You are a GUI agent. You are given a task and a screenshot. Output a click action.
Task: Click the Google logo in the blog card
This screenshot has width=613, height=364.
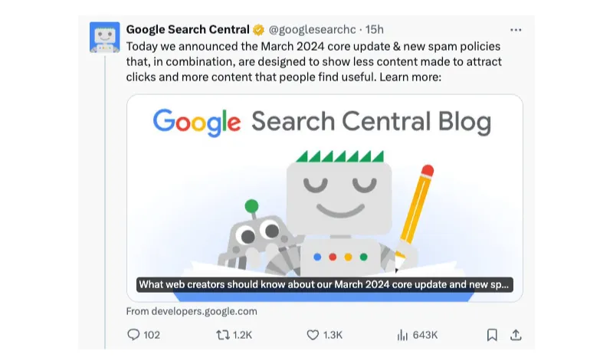point(197,123)
